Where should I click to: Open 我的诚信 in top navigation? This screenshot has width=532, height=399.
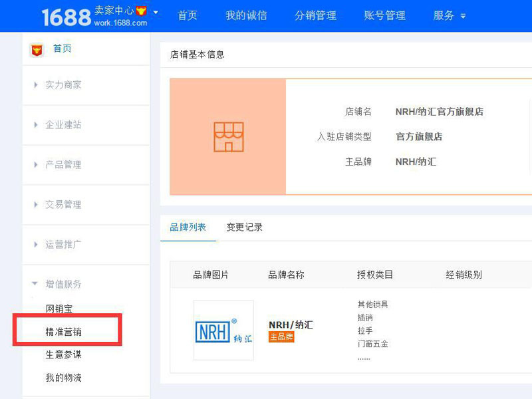point(245,16)
